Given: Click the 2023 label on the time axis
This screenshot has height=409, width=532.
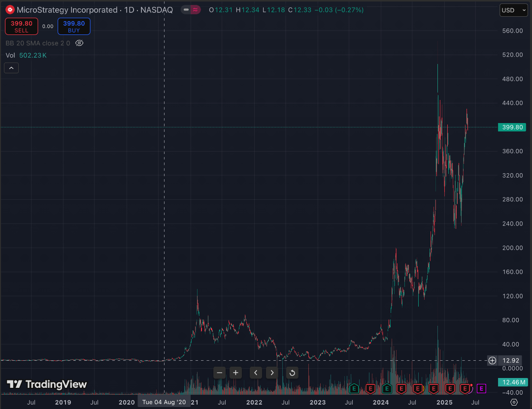Looking at the screenshot, I should [318, 402].
